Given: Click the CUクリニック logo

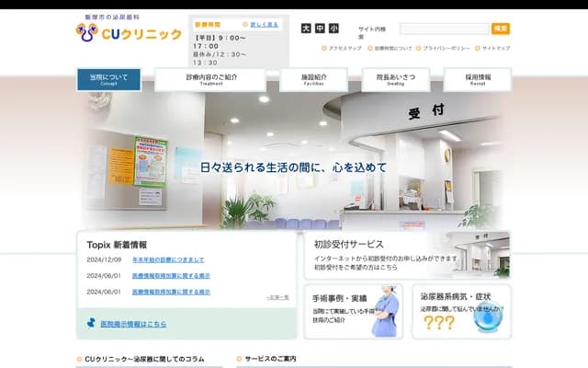Looking at the screenshot, I should pyautogui.click(x=129, y=33).
